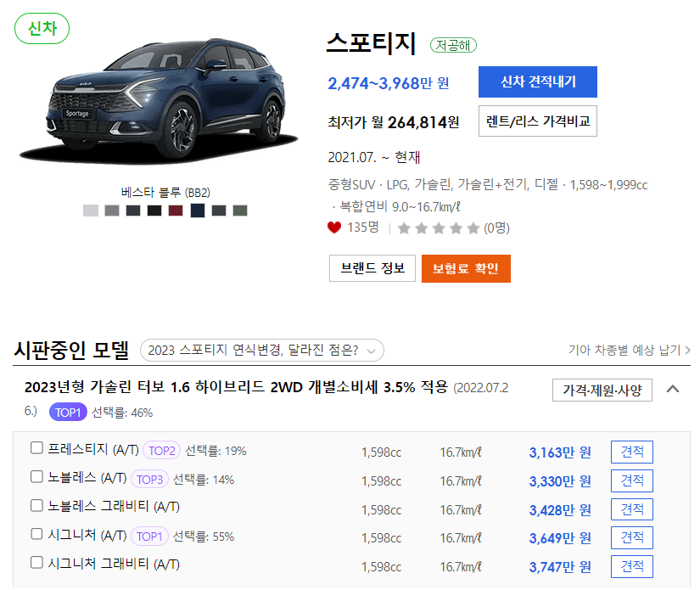This screenshot has width=700, height=590.
Task: Click the 신차 badge
Action: click(x=42, y=29)
